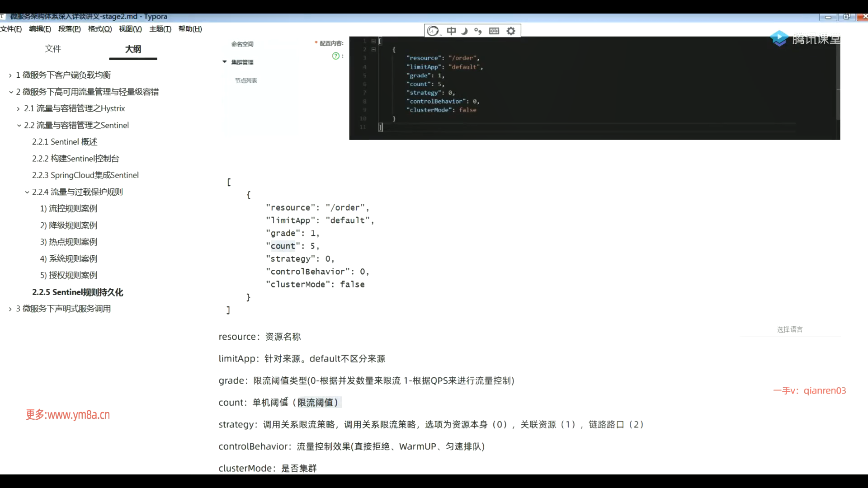Fold code at line 1 marker
This screenshot has height=488, width=868.
[x=373, y=41]
